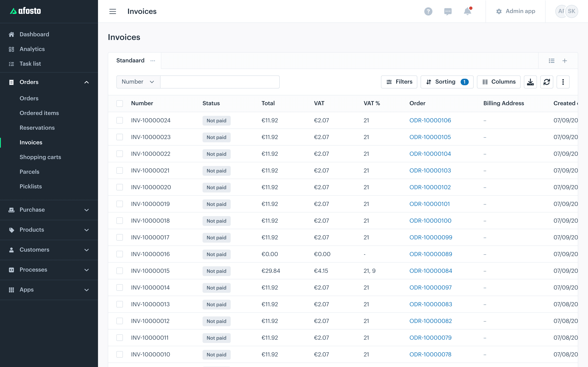Open the vertical three-dot more options menu

[563, 82]
